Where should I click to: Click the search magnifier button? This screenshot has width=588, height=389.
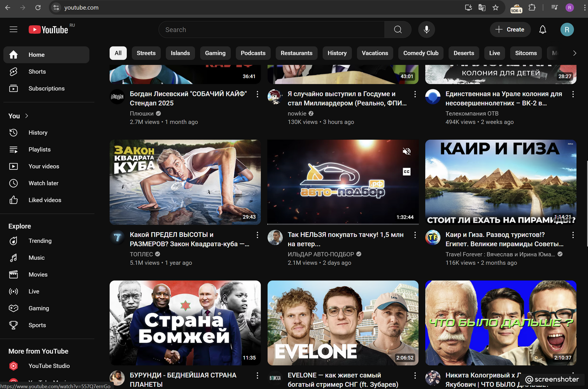398,30
